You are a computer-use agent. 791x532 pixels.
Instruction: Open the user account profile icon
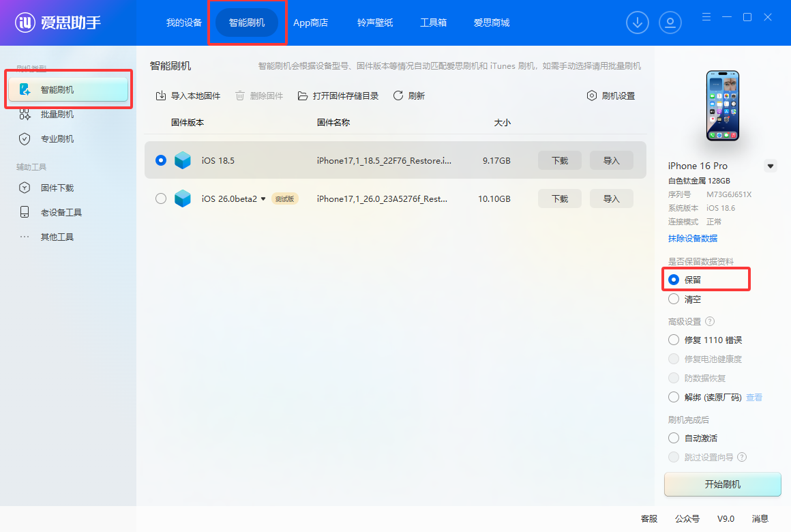tap(670, 23)
